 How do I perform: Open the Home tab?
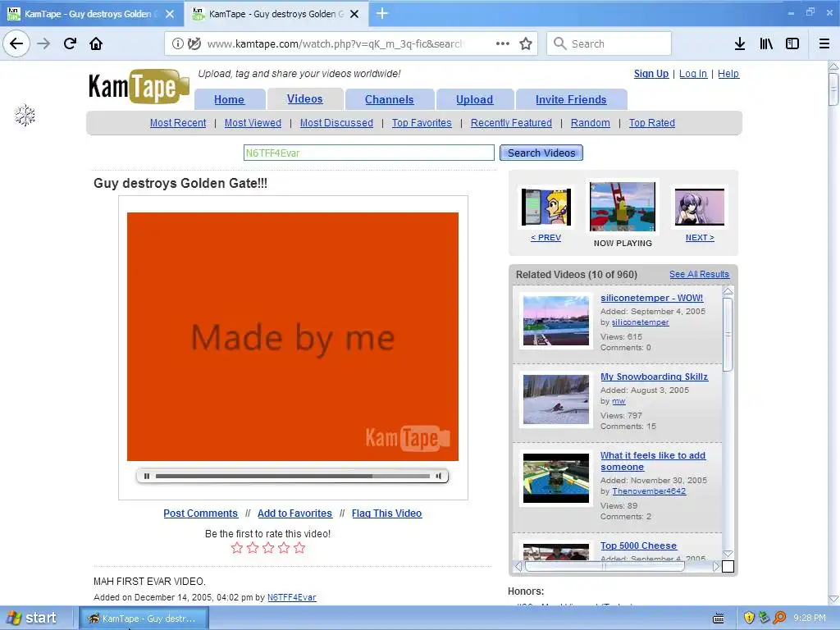click(230, 99)
